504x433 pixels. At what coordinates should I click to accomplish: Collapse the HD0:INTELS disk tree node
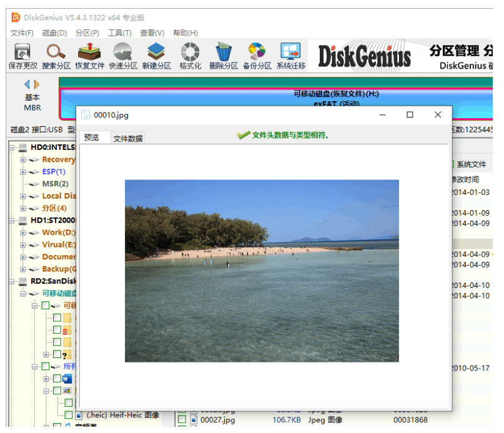pos(13,147)
